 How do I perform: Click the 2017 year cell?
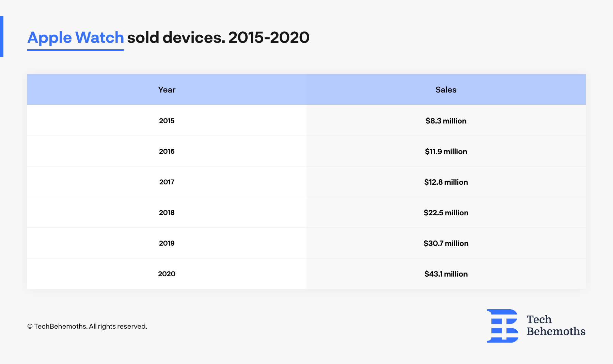(x=167, y=182)
